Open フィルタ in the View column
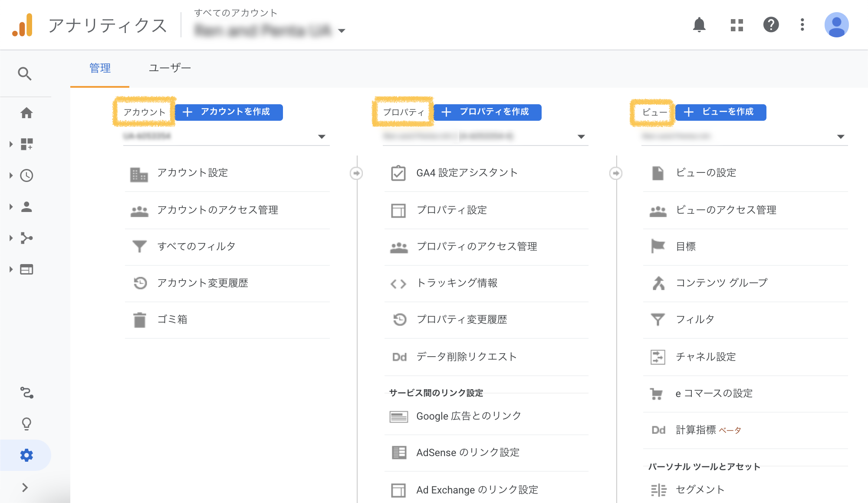This screenshot has width=868, height=503. 745,320
